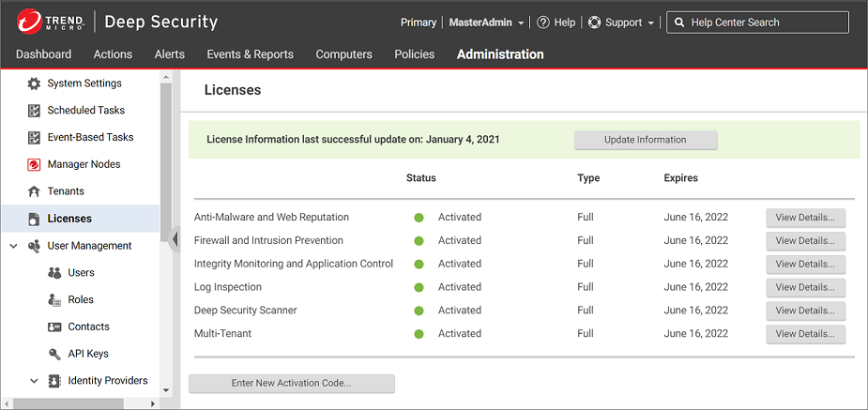Click the sidebar vertical scrollbar down arrow
Image resolution: width=868 pixels, height=410 pixels.
point(166,389)
